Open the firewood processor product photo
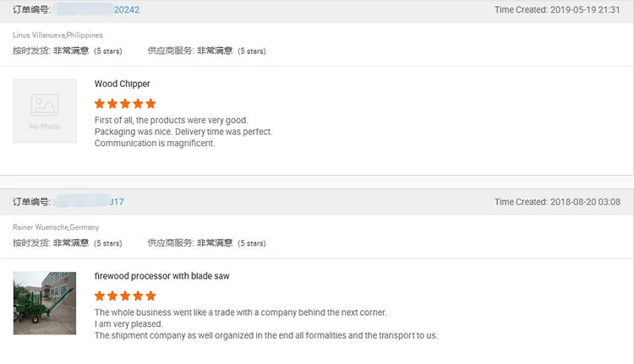 (45, 302)
